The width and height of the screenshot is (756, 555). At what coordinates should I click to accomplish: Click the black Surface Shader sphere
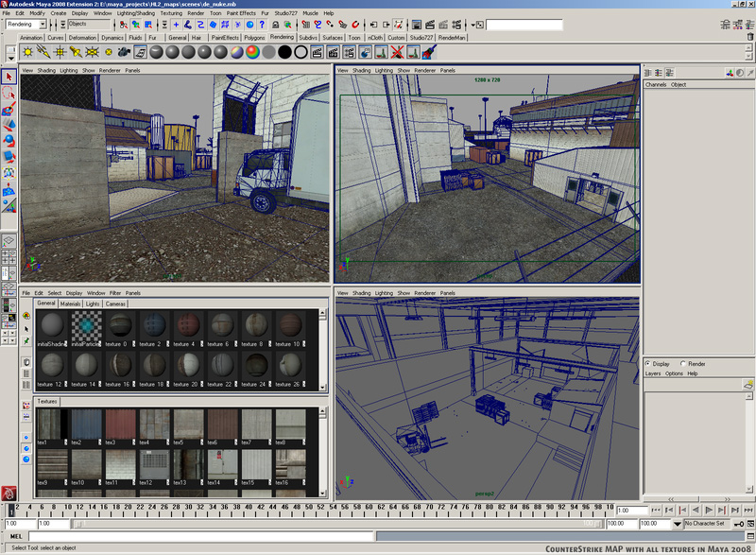pos(285,52)
